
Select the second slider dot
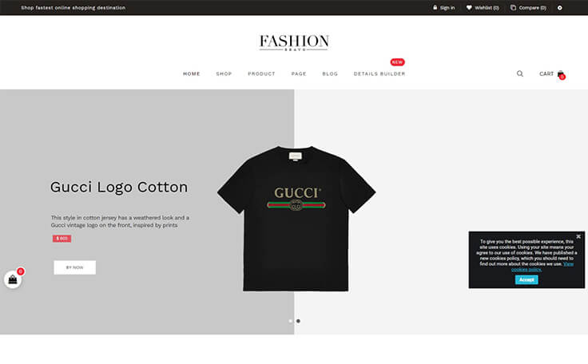(x=298, y=321)
